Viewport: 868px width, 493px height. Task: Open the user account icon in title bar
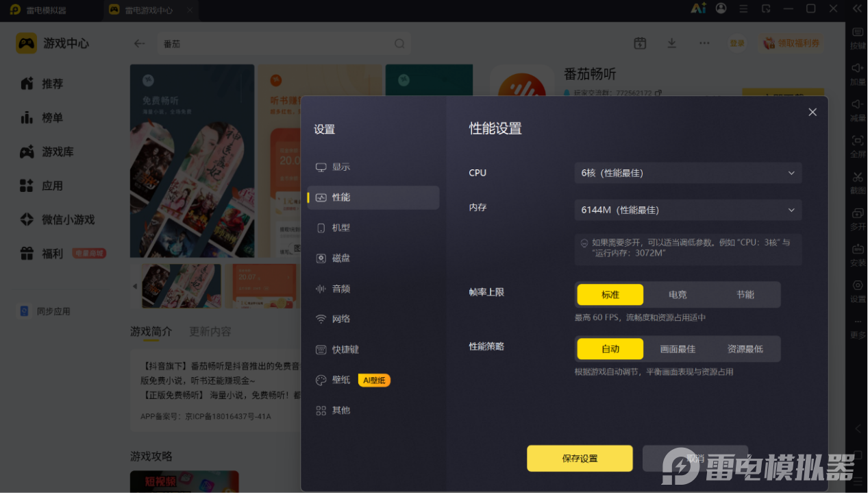721,8
